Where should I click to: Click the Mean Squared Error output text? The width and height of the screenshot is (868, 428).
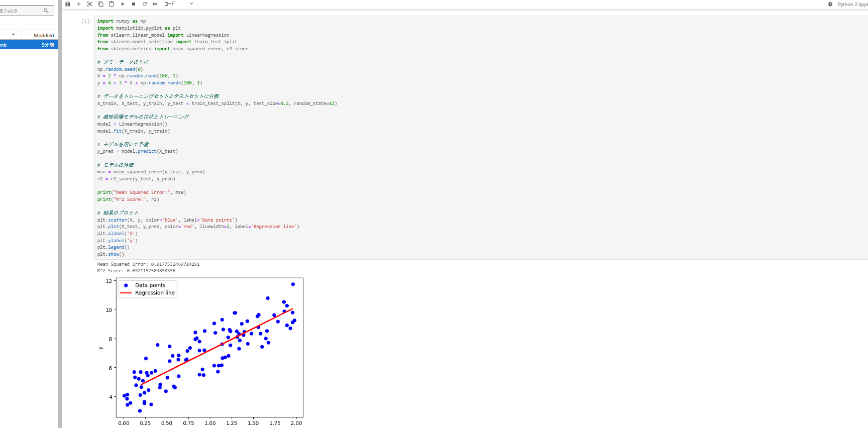pyautogui.click(x=148, y=264)
